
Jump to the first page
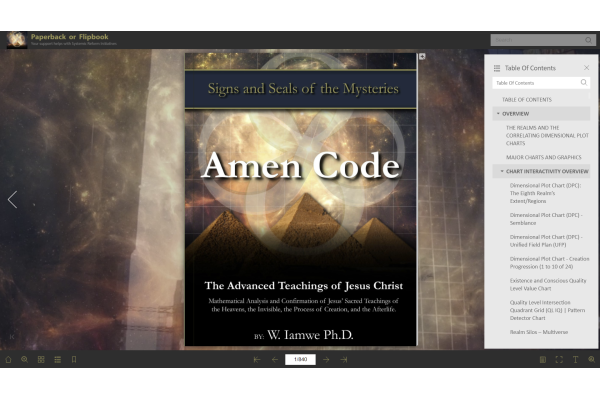(257, 359)
